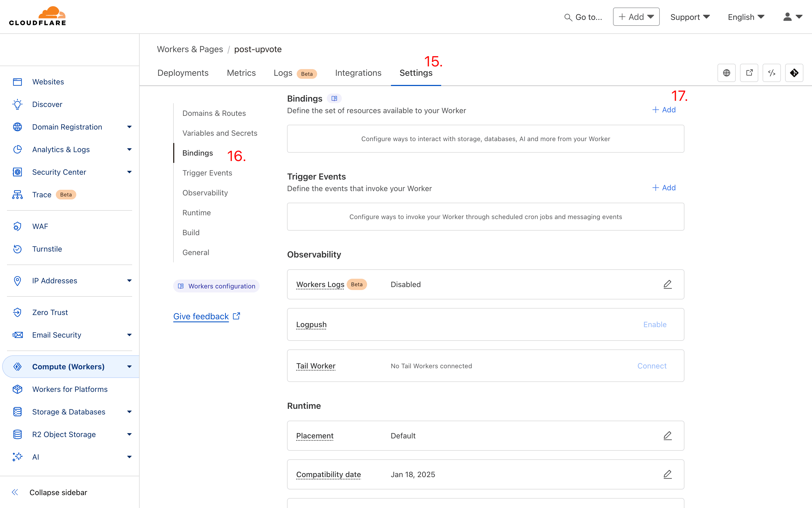Open the user account dropdown
The image size is (812, 508).
[793, 17]
